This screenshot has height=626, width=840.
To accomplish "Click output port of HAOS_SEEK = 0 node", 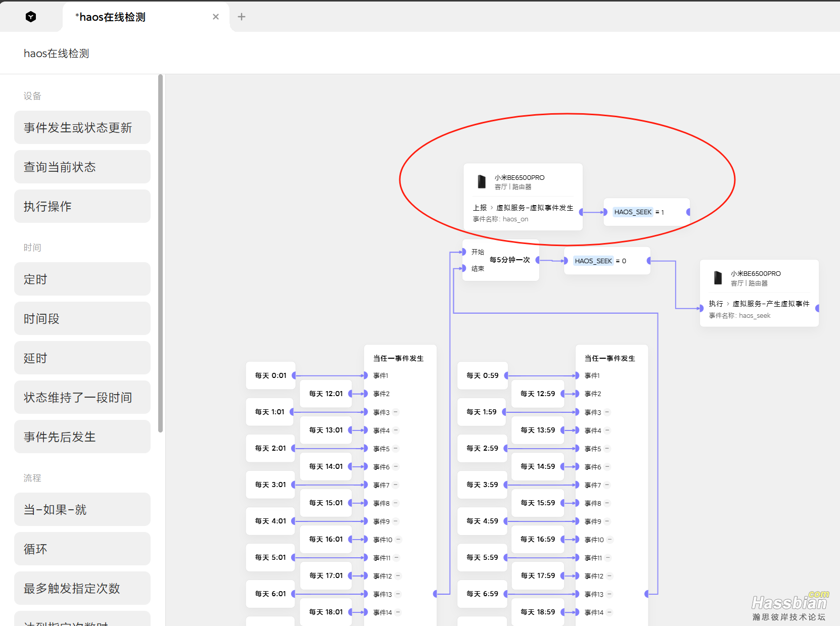I will click(649, 261).
